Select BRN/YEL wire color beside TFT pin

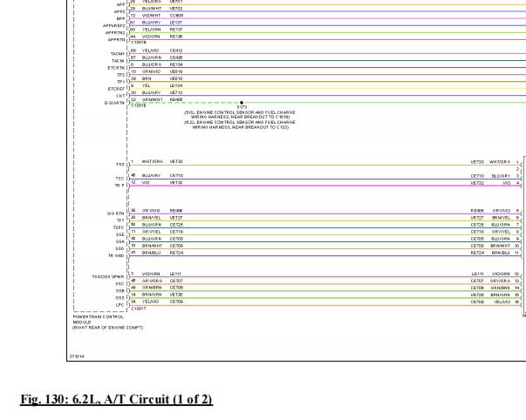tap(151, 218)
